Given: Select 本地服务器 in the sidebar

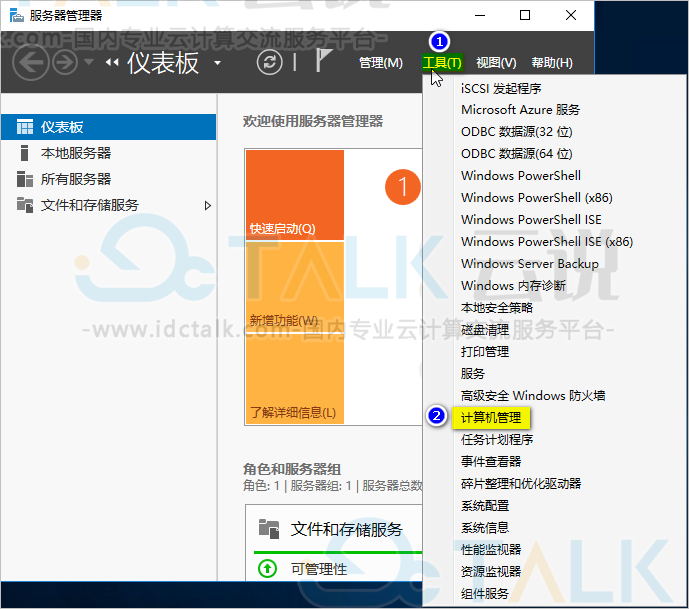Looking at the screenshot, I should (x=109, y=153).
